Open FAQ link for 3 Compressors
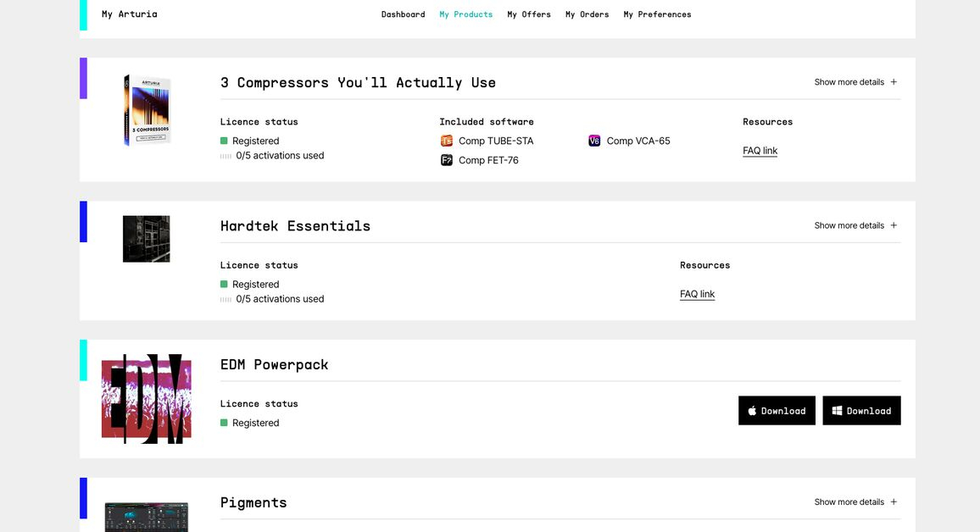This screenshot has height=532, width=980. coord(760,151)
